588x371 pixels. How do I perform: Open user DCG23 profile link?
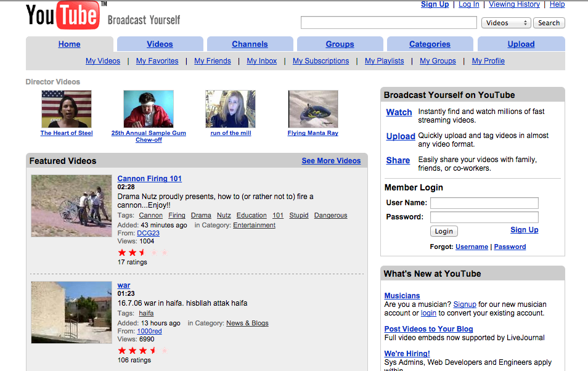[148, 233]
